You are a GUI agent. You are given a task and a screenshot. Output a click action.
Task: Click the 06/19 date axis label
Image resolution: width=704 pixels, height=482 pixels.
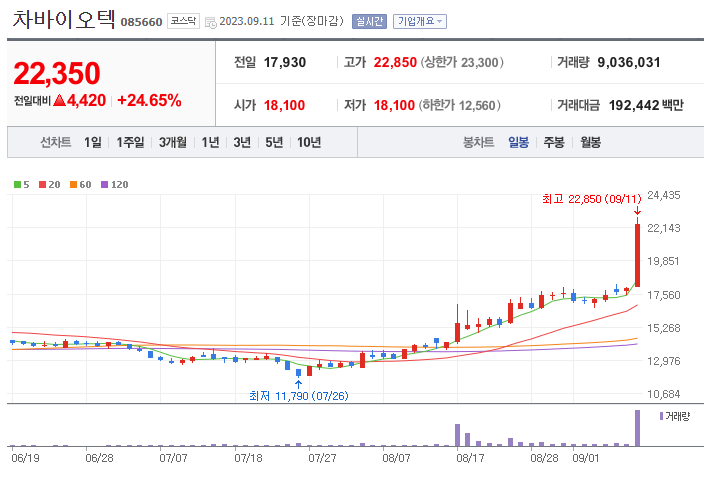point(25,458)
